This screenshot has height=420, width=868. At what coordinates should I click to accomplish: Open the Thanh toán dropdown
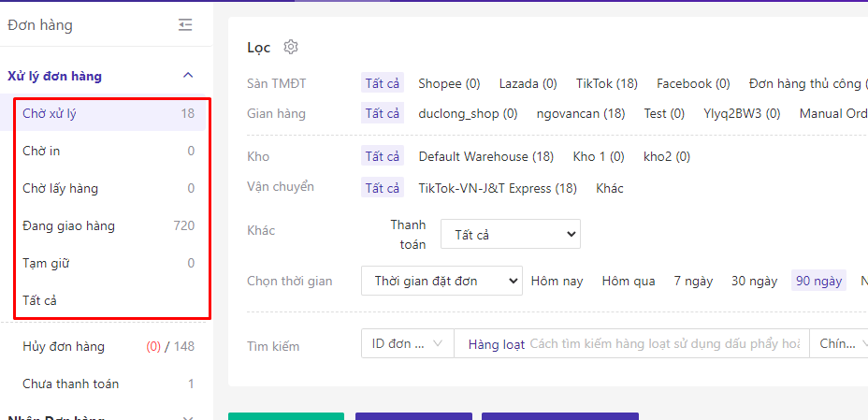(510, 235)
